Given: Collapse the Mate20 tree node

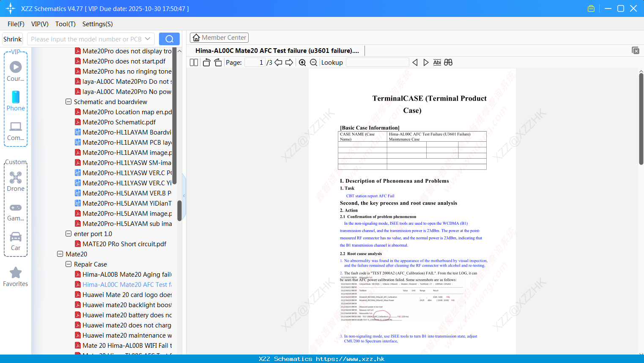Looking at the screenshot, I should [60, 254].
